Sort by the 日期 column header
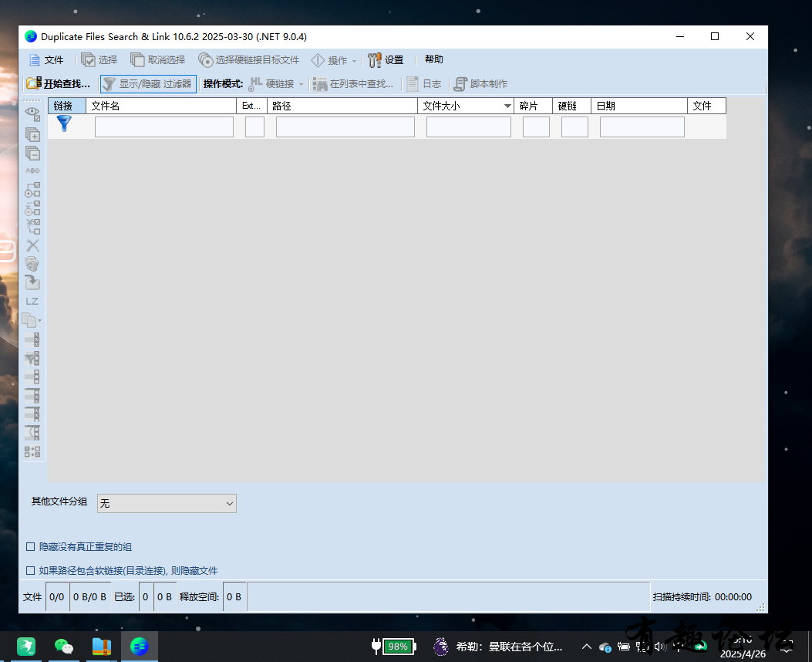812x662 pixels. (x=639, y=106)
